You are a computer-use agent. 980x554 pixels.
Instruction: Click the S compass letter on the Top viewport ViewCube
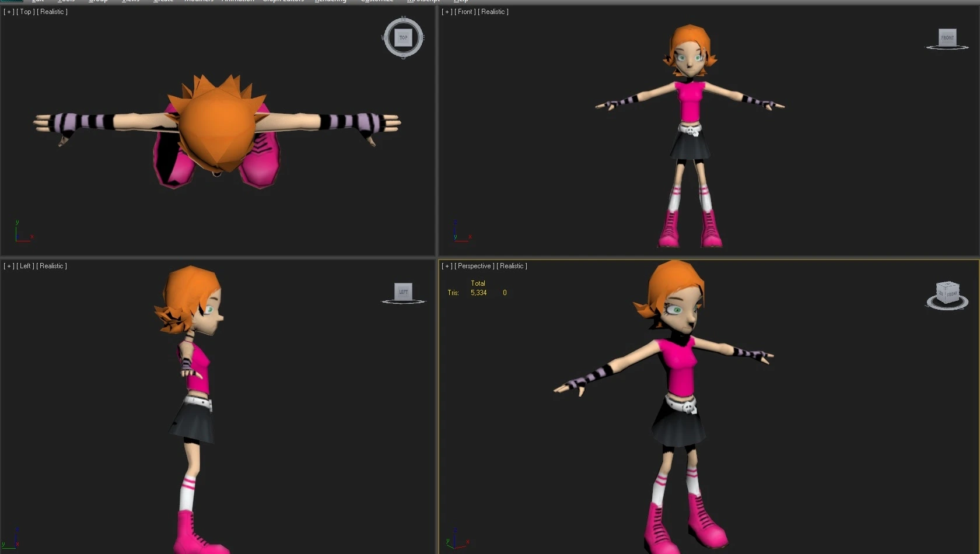pyautogui.click(x=403, y=57)
